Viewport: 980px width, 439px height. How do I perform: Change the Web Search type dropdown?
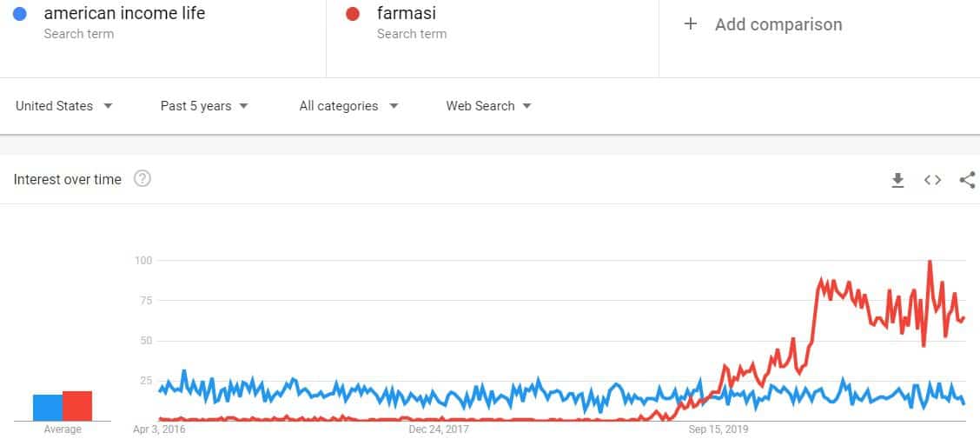[489, 106]
